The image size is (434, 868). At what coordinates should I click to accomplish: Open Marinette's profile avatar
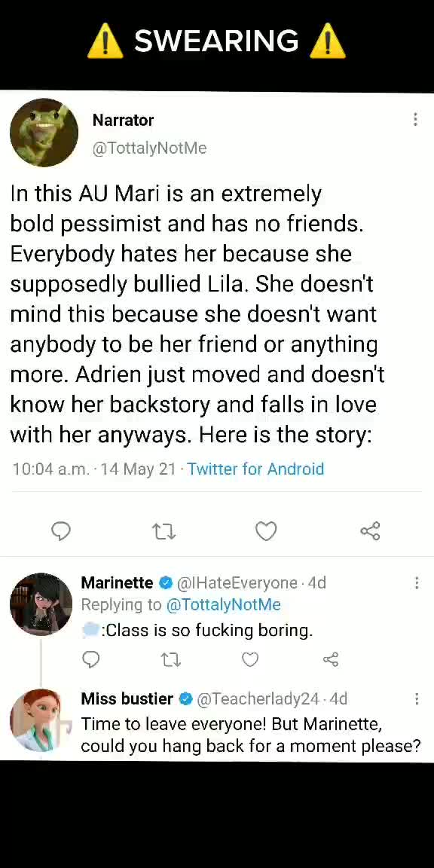pyautogui.click(x=41, y=604)
